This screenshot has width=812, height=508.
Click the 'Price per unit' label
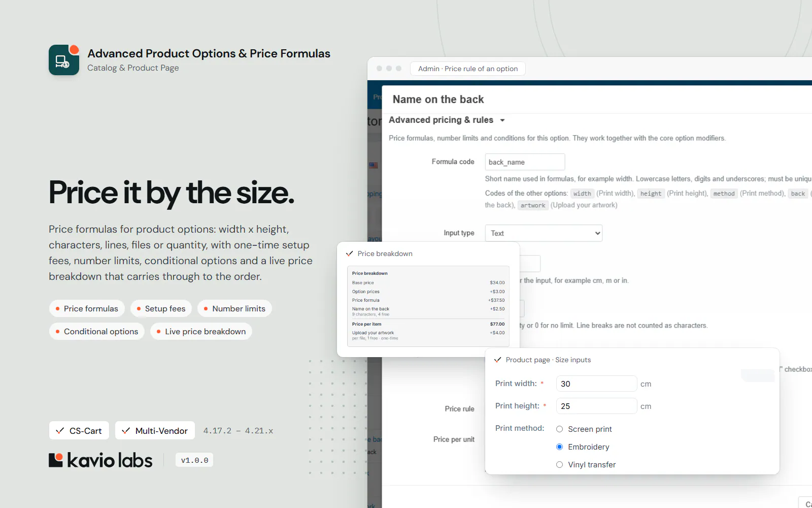454,439
